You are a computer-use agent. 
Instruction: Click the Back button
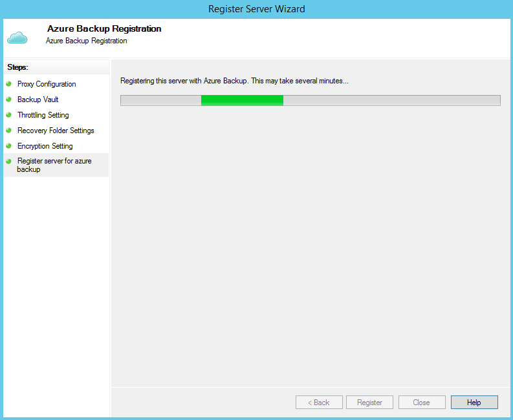(x=319, y=403)
